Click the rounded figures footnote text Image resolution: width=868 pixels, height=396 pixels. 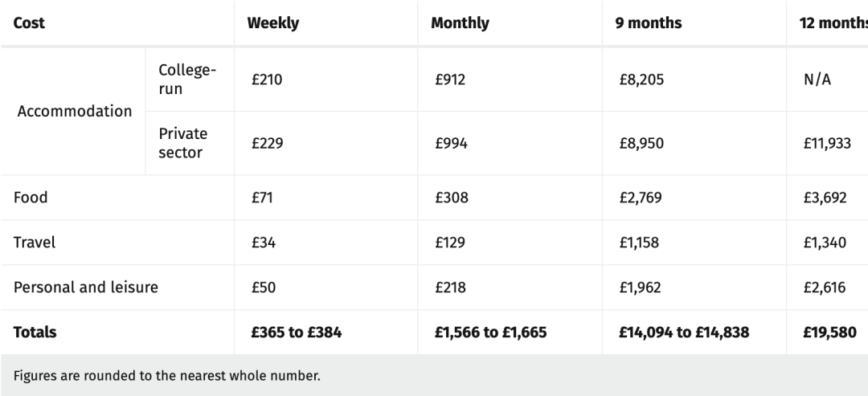(166, 376)
